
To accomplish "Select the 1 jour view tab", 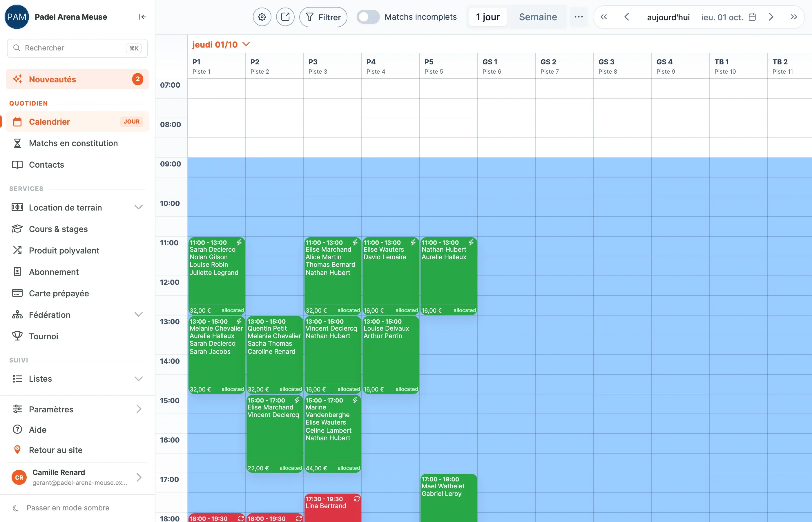I will [x=488, y=17].
